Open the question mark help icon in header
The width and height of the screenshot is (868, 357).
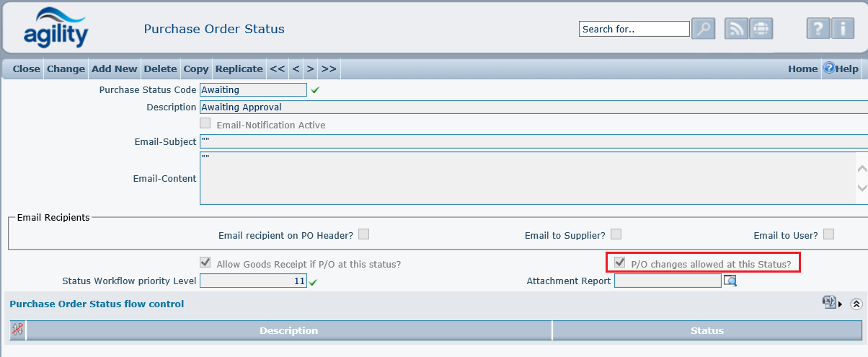click(x=818, y=29)
